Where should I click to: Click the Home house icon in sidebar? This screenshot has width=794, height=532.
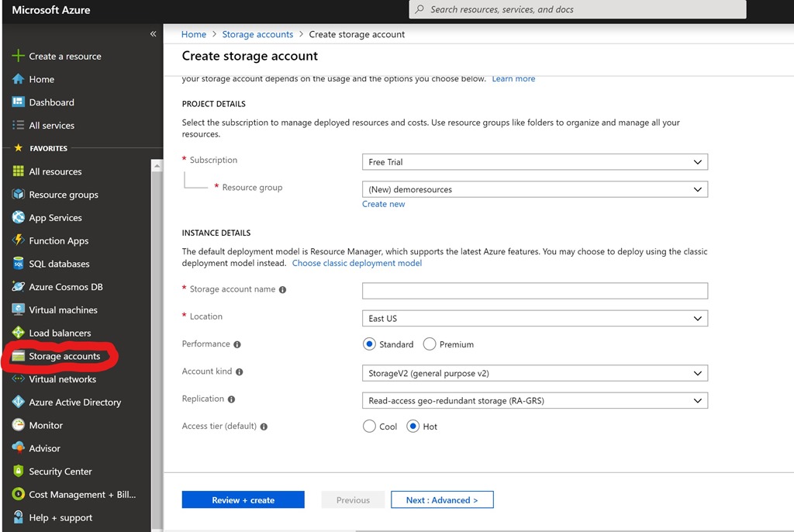19,79
